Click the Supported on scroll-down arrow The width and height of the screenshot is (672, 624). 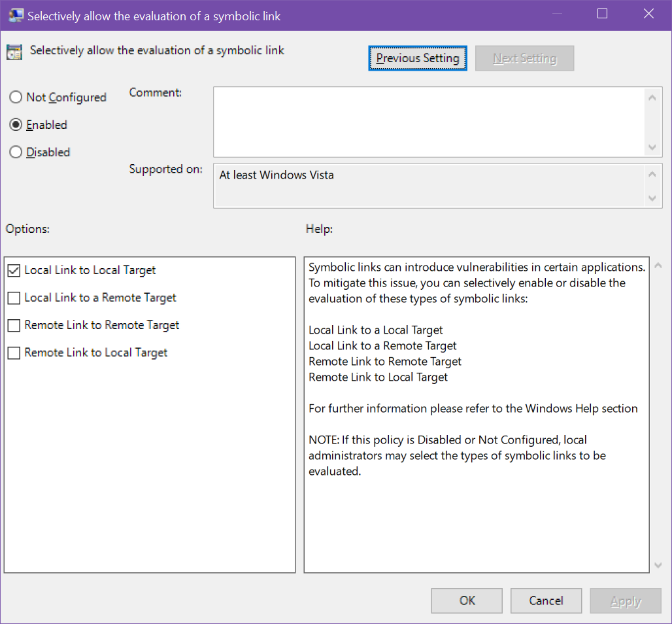pyautogui.click(x=652, y=198)
